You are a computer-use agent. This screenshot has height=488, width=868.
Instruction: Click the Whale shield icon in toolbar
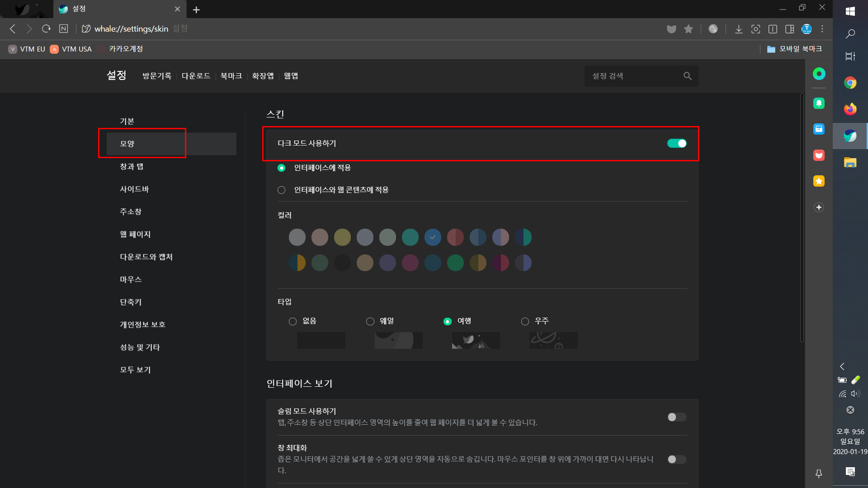click(x=671, y=29)
